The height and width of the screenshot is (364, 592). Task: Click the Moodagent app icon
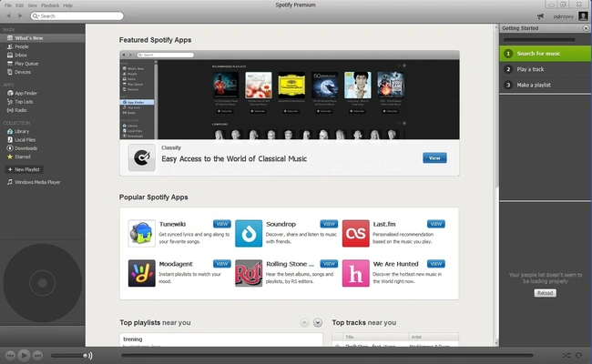(x=141, y=273)
